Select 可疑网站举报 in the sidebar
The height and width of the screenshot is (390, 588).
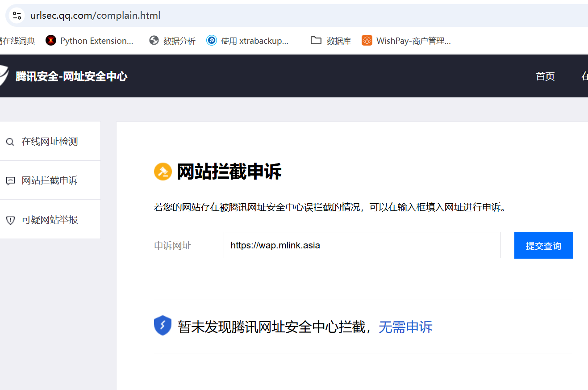50,220
